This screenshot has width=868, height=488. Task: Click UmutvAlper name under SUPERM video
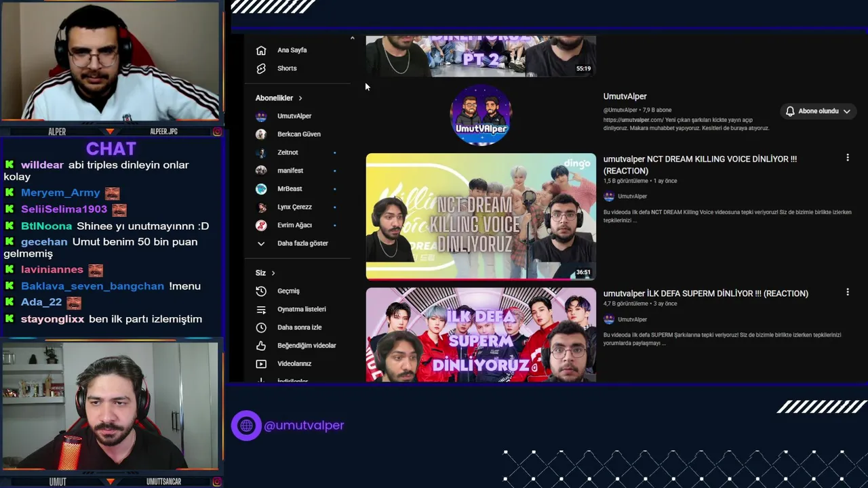[x=632, y=319]
